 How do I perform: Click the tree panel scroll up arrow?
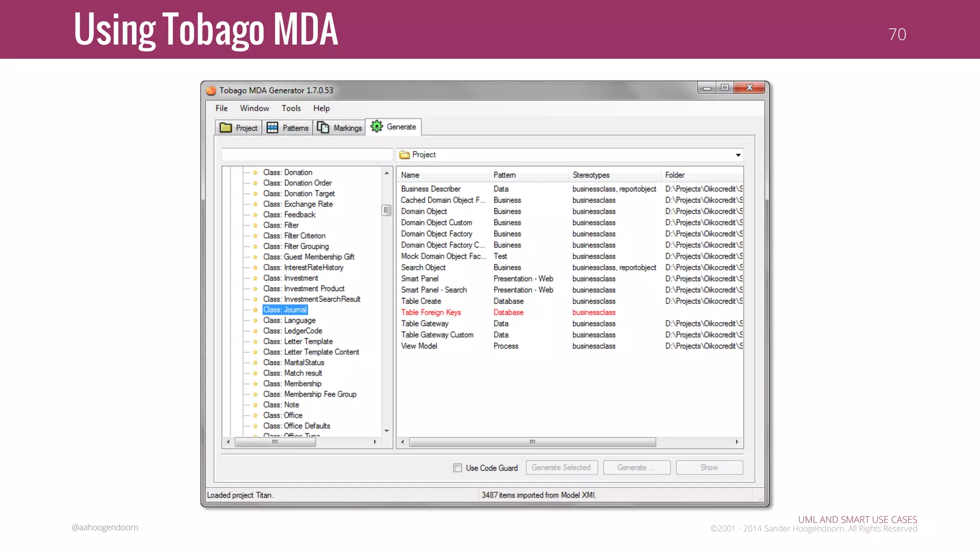tap(387, 173)
